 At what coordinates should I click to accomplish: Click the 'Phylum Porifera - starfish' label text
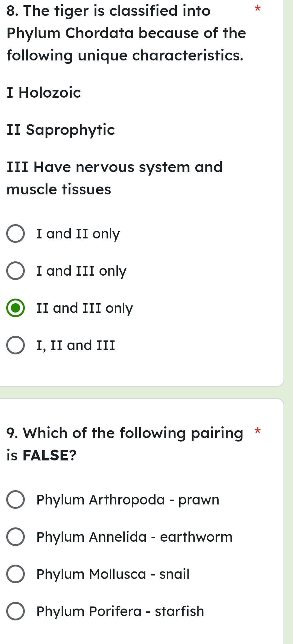(x=120, y=611)
